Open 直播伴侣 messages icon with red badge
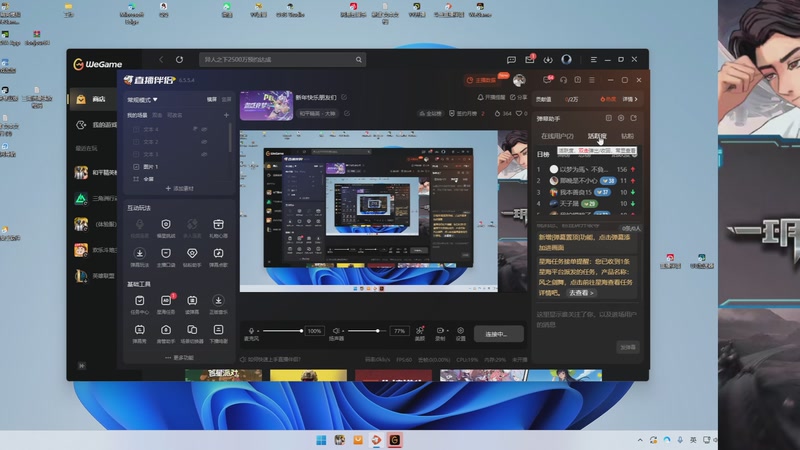This screenshot has height=450, width=800. (547, 80)
